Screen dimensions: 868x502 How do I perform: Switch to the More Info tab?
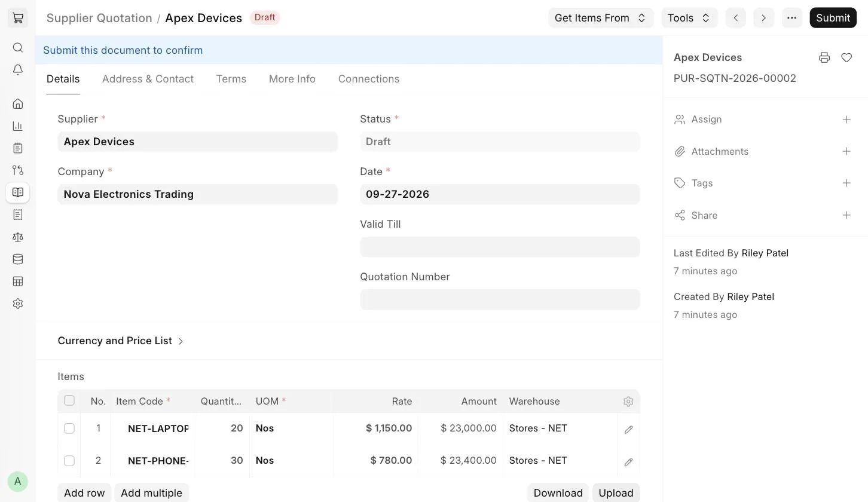tap(292, 79)
